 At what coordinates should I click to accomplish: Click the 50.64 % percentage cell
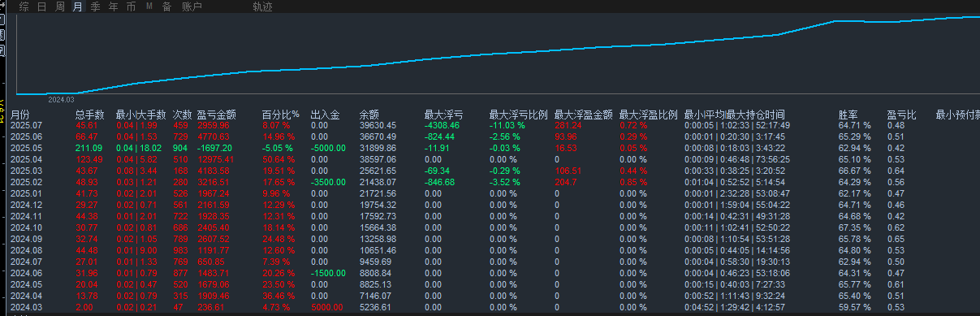pos(278,160)
